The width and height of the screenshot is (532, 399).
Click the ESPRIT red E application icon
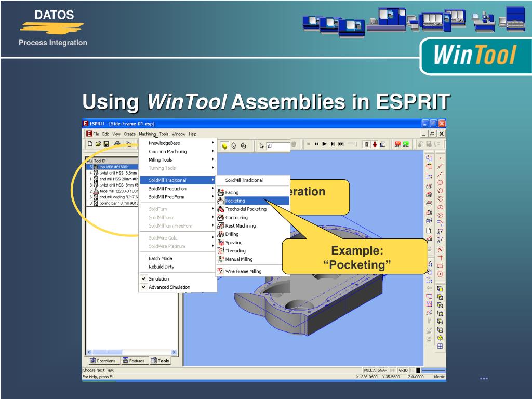pyautogui.click(x=89, y=134)
